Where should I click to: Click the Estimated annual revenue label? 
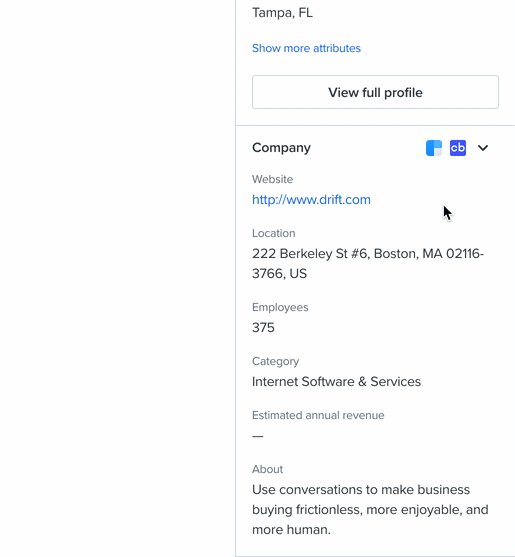318,415
